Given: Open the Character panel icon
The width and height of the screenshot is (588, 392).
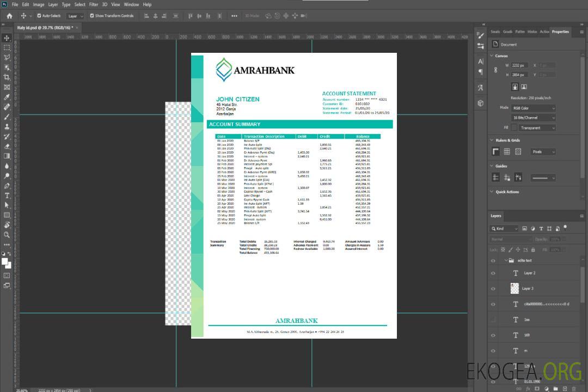Looking at the screenshot, I should coord(481,62).
